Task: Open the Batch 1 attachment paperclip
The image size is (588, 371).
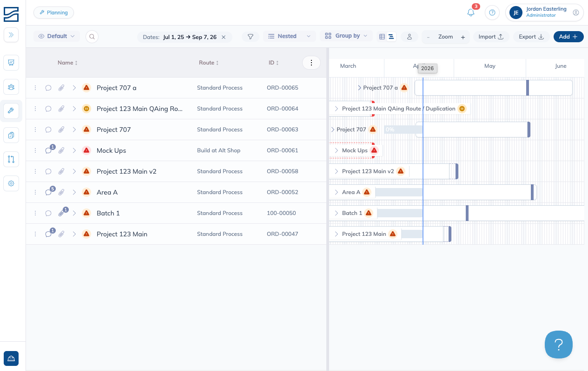Action: click(x=61, y=213)
